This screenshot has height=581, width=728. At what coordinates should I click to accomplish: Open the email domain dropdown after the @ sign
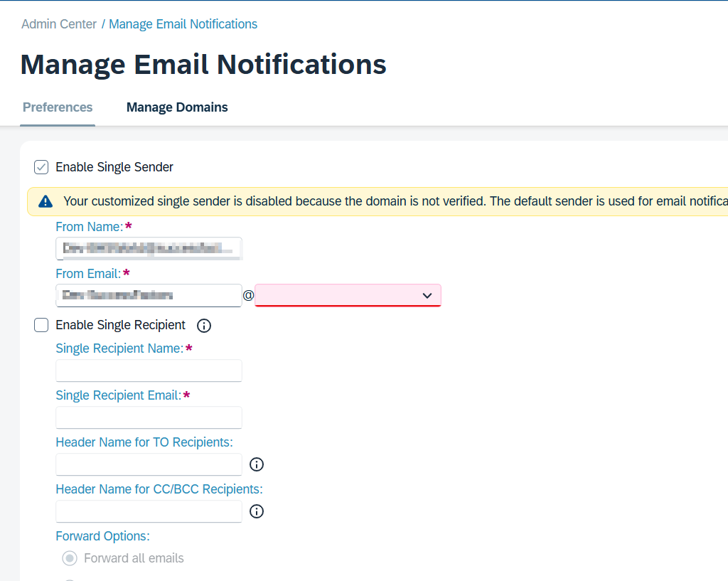(348, 295)
